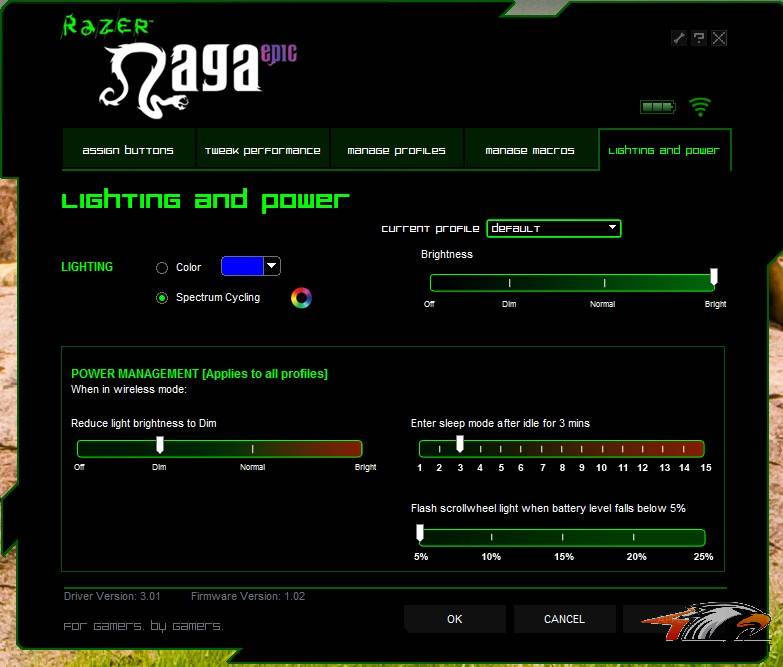
Task: Click the POWER MANAGEMENT heading text
Action: point(199,373)
